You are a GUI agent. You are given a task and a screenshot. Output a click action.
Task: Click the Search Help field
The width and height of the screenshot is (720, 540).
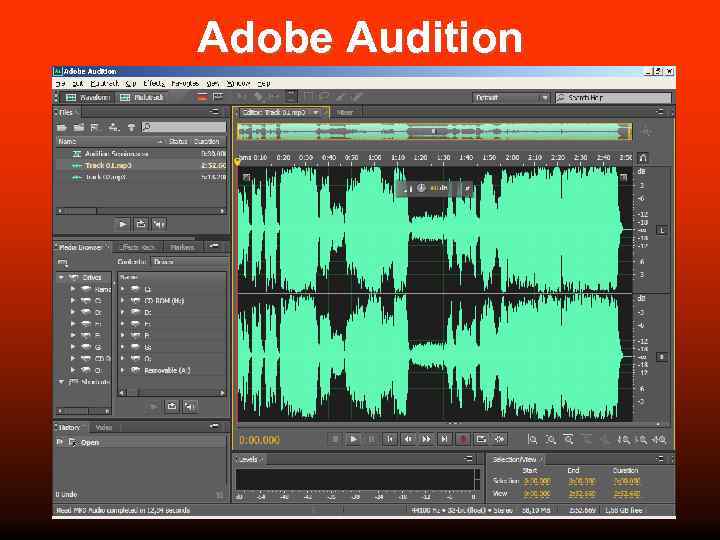pyautogui.click(x=613, y=98)
